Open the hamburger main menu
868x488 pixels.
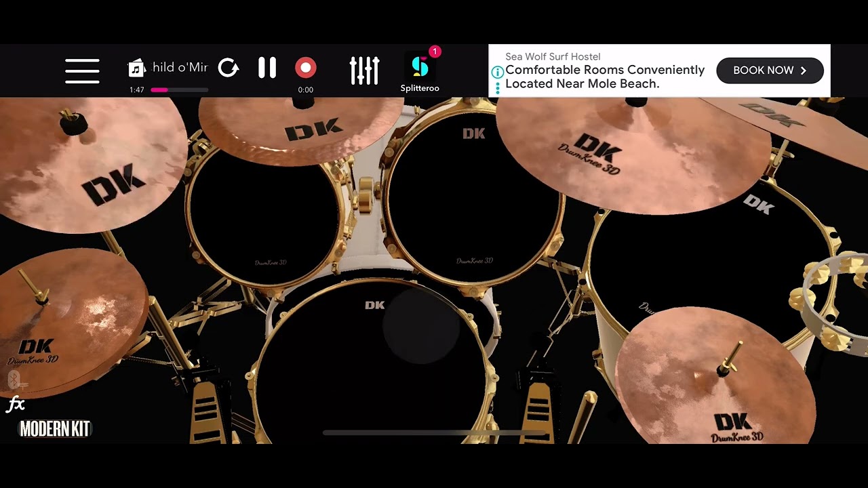(x=82, y=70)
